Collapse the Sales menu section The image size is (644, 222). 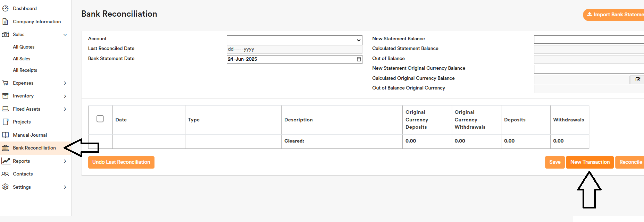[x=65, y=35]
